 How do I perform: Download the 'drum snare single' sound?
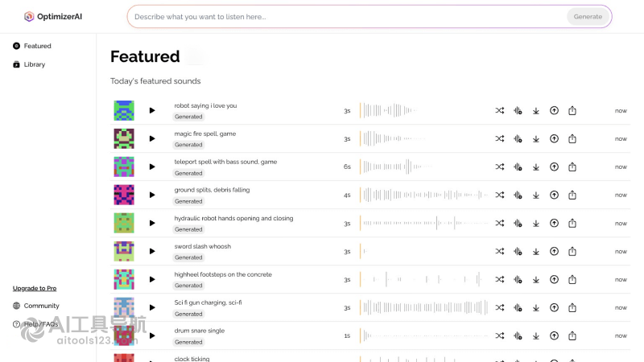536,335
